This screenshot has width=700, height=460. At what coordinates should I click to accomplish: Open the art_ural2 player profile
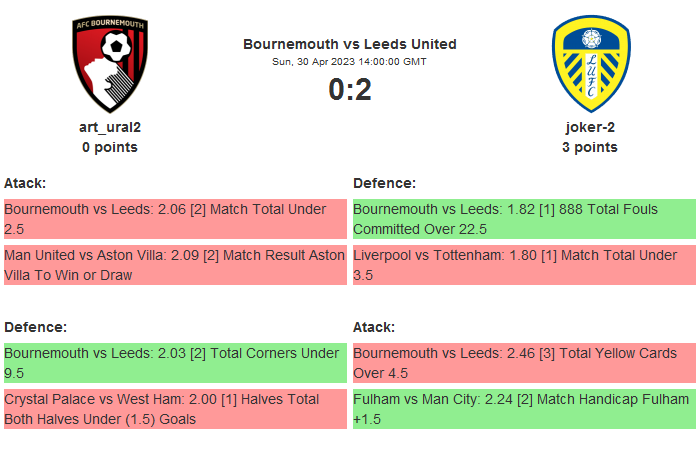point(110,127)
